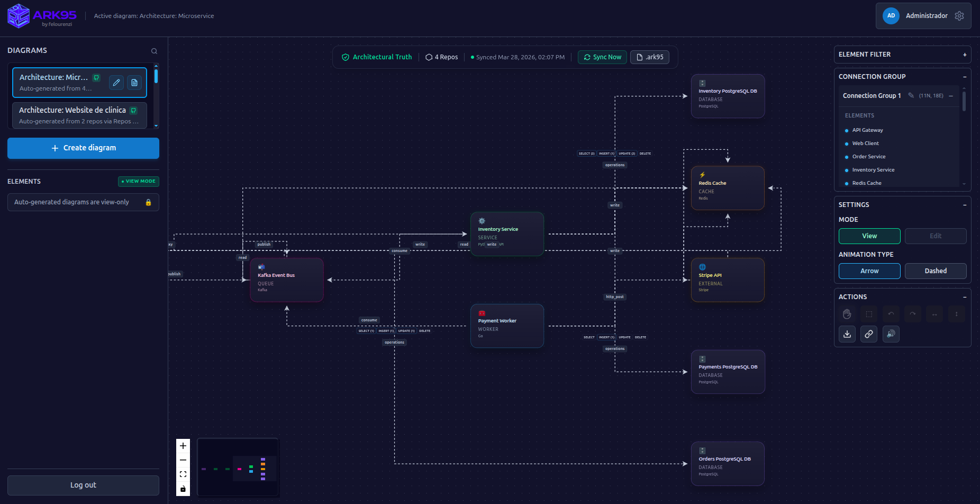980x504 pixels.
Task: Download the diagram using the export icon
Action: (x=847, y=334)
